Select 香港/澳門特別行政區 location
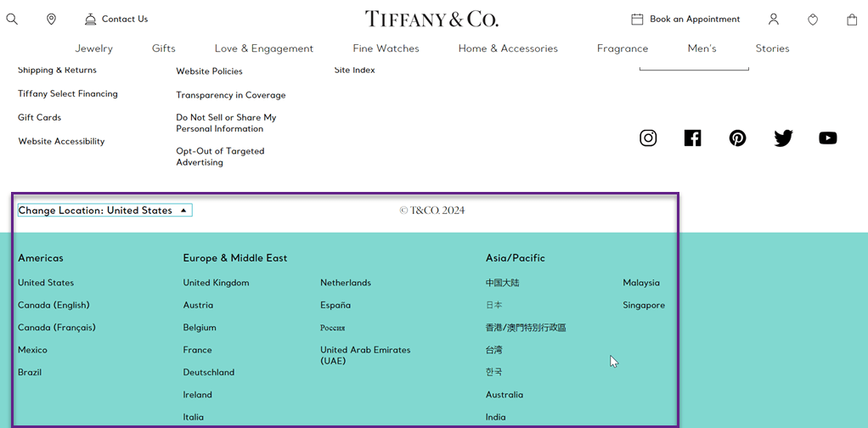The height and width of the screenshot is (428, 868). [x=526, y=328]
